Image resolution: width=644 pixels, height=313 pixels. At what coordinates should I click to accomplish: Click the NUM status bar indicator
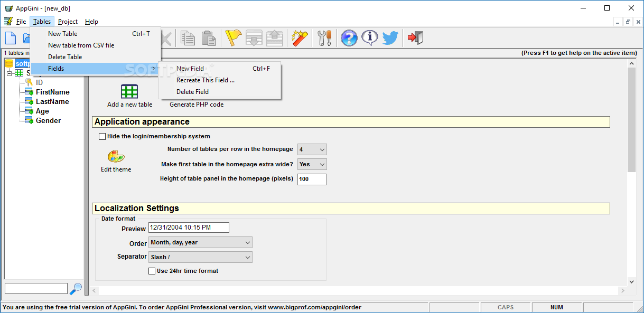556,307
